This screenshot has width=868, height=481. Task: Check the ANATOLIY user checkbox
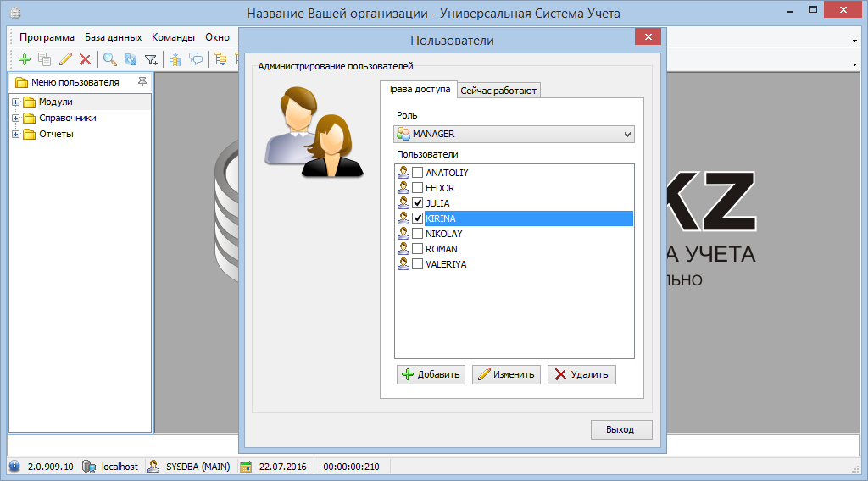417,173
